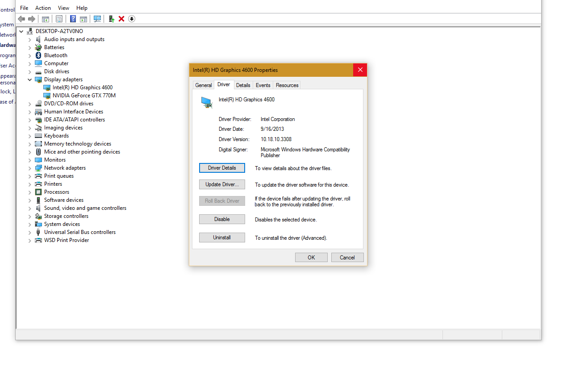
Task: Click the Keyboards category icon
Action: tap(38, 136)
